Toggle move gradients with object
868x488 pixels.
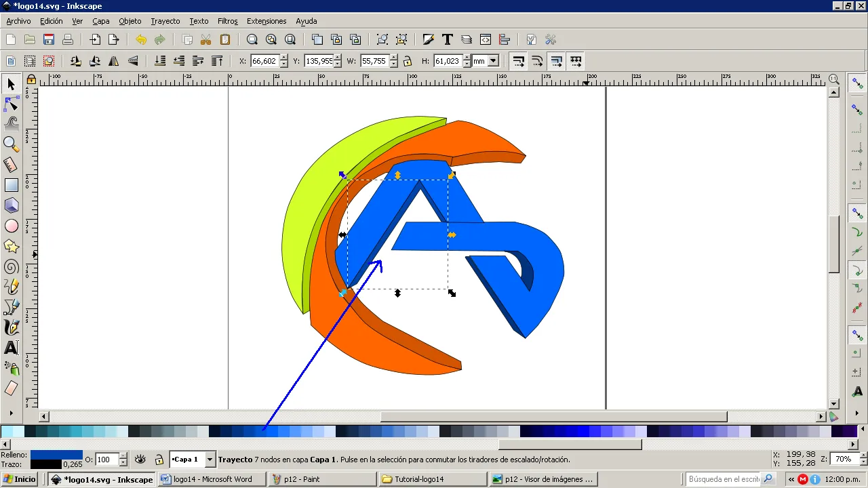(x=556, y=61)
